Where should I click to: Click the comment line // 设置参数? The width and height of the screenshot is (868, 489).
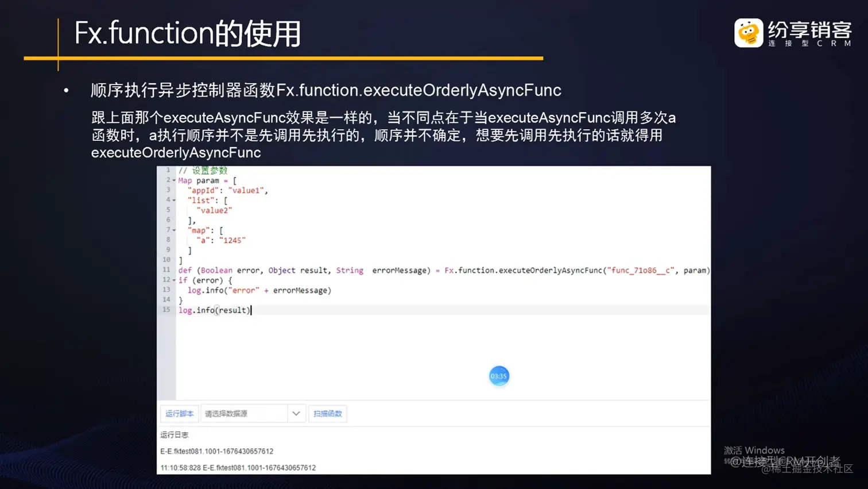click(x=203, y=171)
